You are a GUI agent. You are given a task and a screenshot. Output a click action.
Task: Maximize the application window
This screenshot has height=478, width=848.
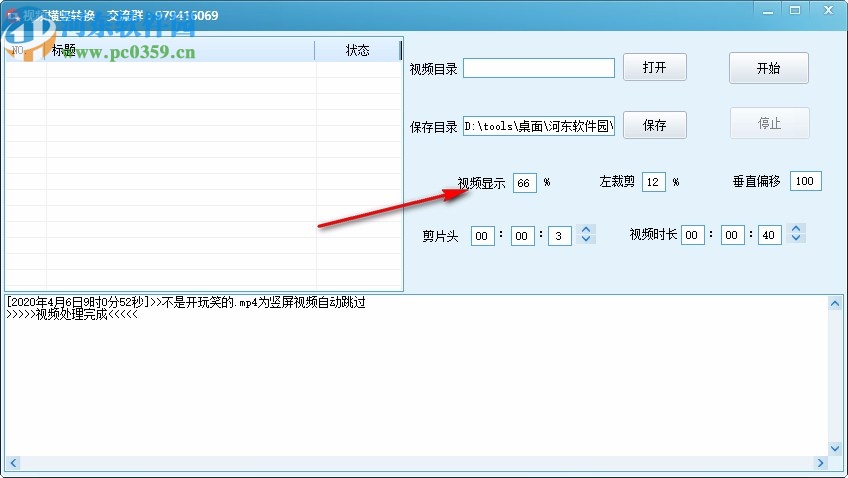pos(795,10)
